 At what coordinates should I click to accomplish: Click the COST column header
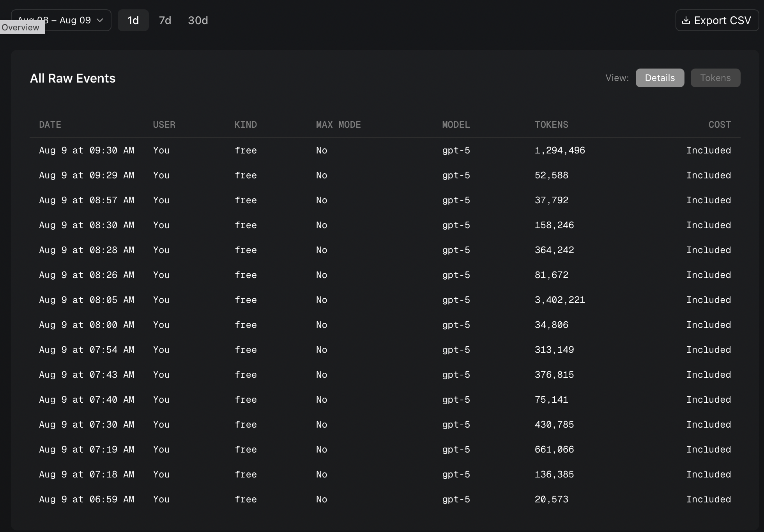coord(719,125)
